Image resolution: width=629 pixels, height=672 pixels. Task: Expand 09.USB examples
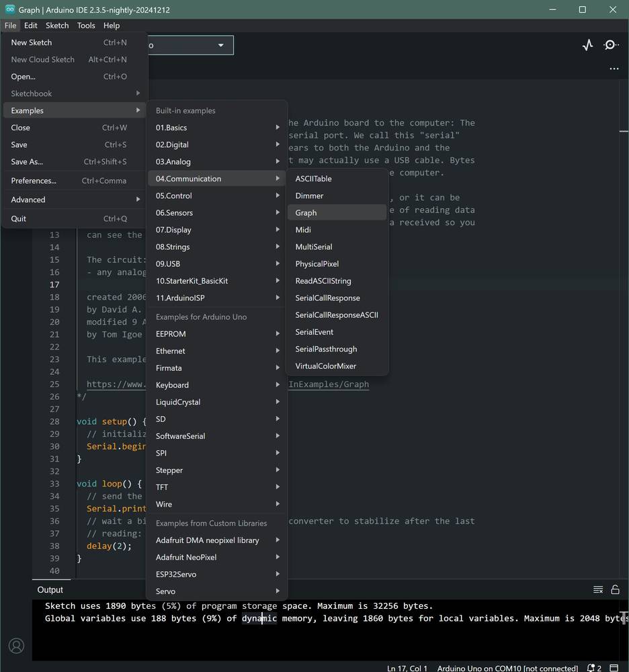[217, 263]
